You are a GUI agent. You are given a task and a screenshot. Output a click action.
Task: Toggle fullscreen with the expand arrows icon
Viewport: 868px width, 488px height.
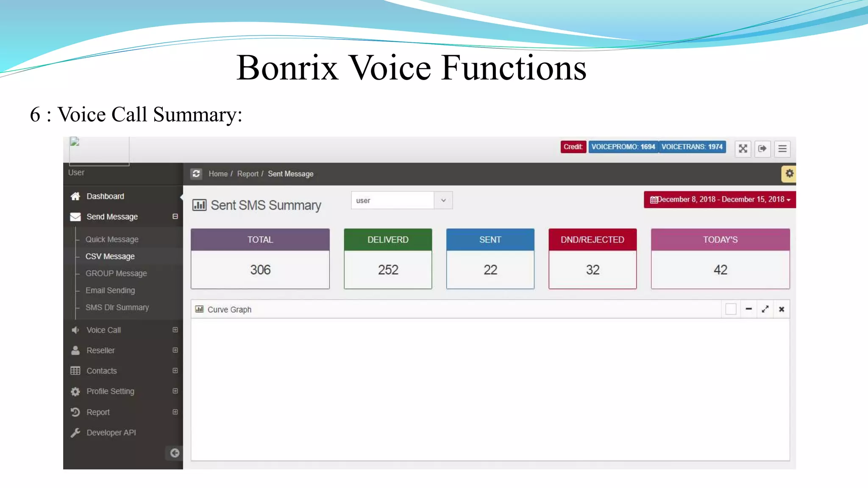743,149
